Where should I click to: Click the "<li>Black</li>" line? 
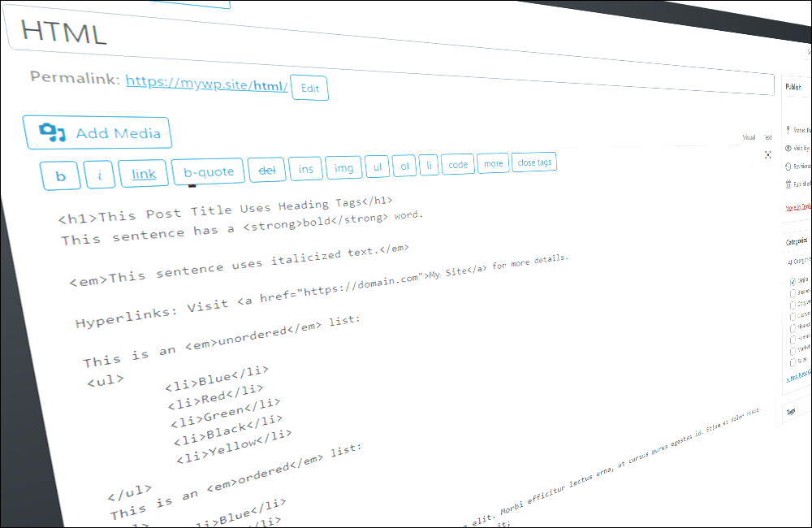228,430
